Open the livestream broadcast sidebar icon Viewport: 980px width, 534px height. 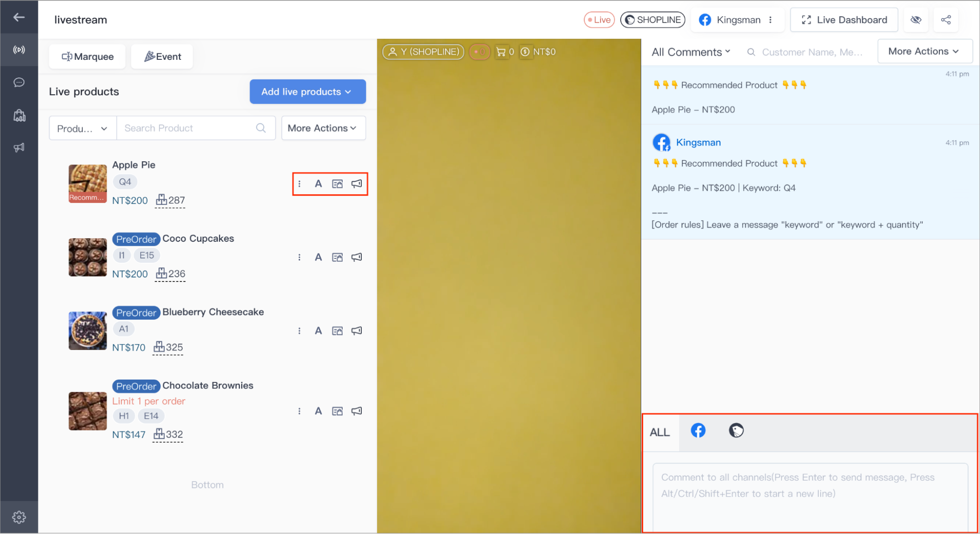pyautogui.click(x=19, y=50)
